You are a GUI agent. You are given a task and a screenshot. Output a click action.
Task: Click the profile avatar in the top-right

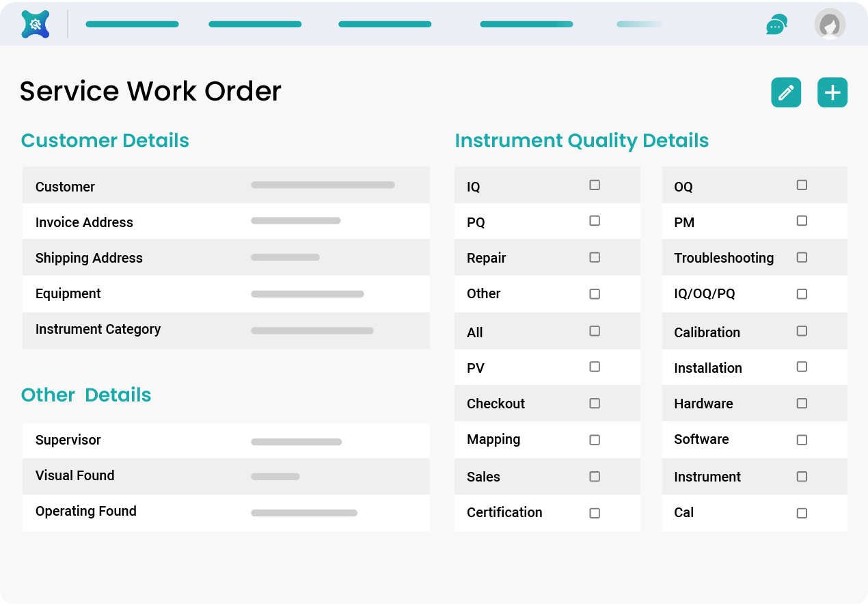tap(829, 24)
